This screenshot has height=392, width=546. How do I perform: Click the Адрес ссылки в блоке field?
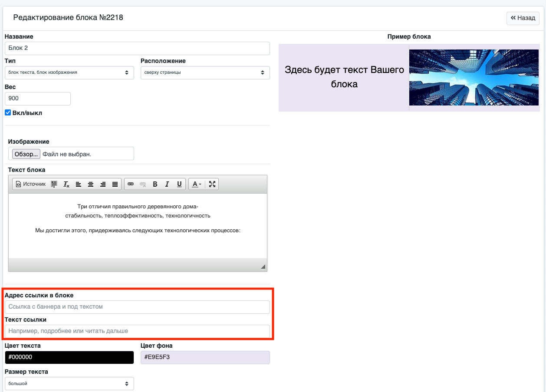tap(137, 307)
